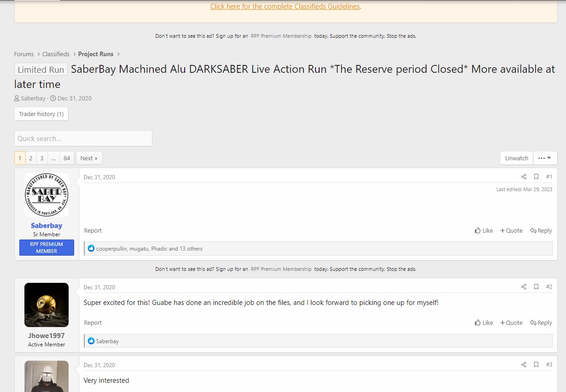
Task: Click the blue like icon on post #1 reactions
Action: pos(91,249)
